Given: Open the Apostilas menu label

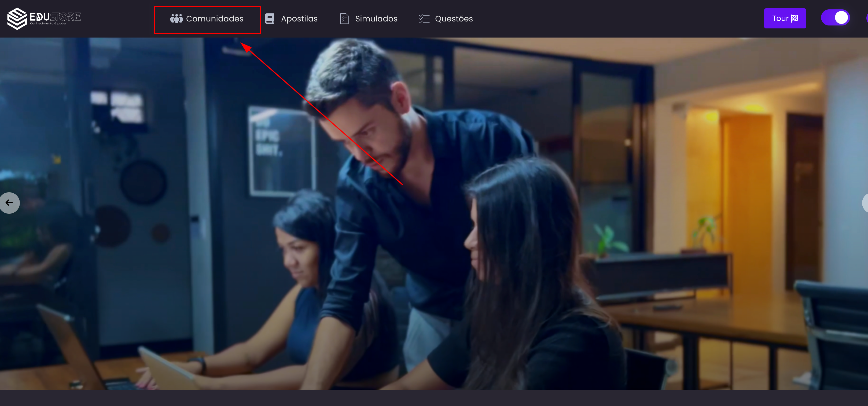Looking at the screenshot, I should [x=299, y=19].
